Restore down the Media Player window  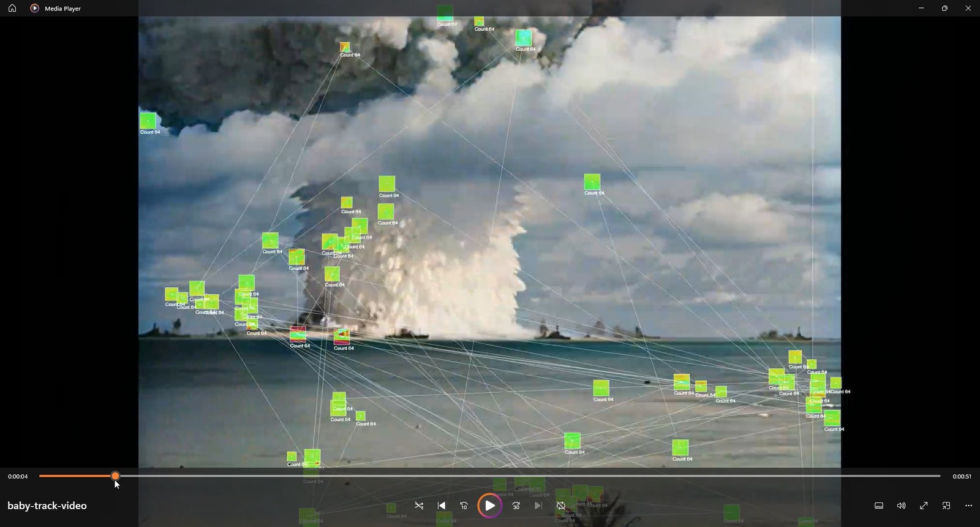click(x=944, y=8)
